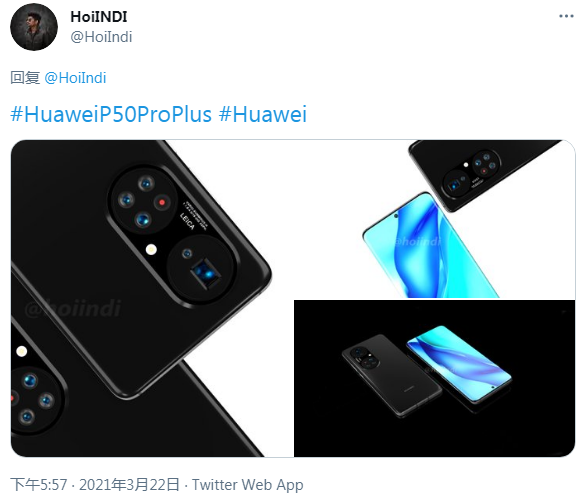View the bottom-right dark background phone image
Viewport: 586px width, 495px height.
[435, 378]
